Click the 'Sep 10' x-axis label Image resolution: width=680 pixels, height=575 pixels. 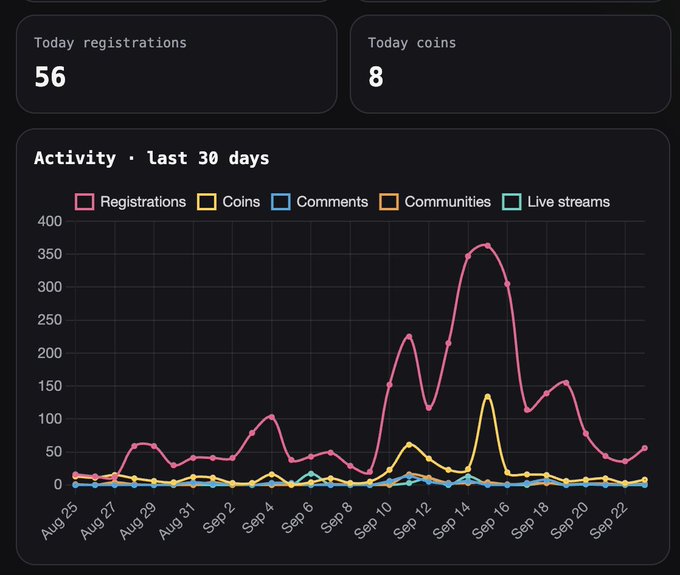click(373, 521)
